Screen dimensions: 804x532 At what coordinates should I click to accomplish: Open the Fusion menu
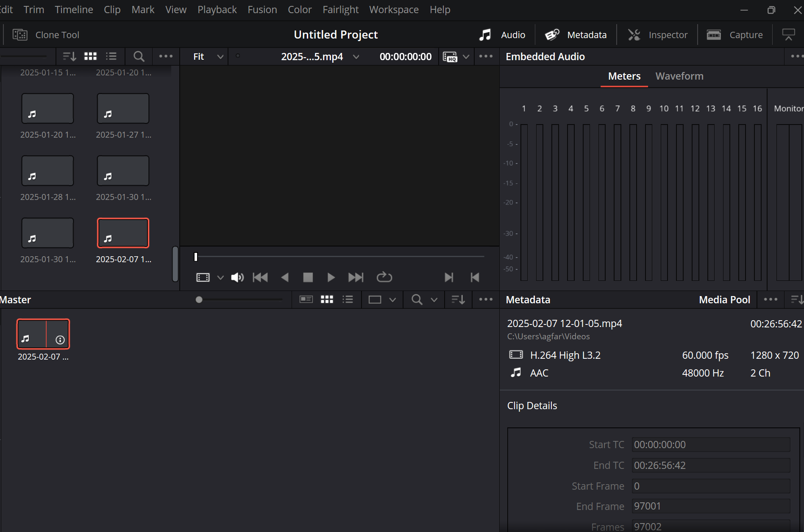click(262, 9)
